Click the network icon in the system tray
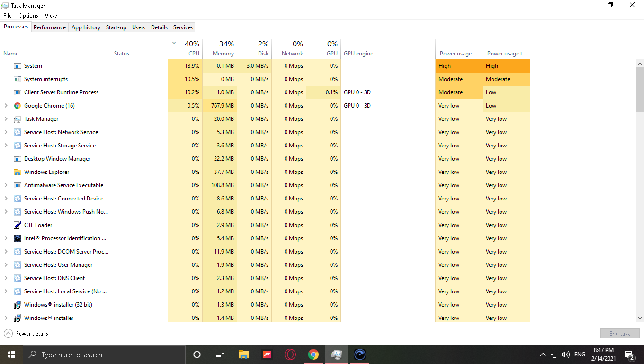644x364 pixels. (x=555, y=355)
